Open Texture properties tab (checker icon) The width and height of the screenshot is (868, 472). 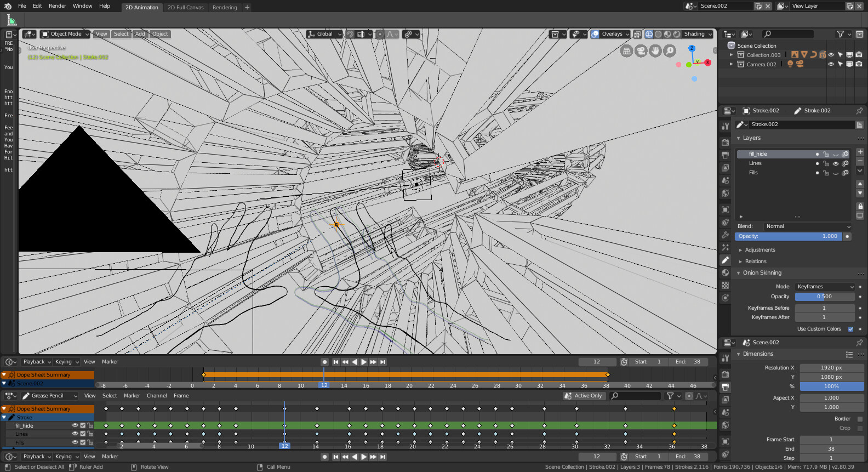[725, 285]
